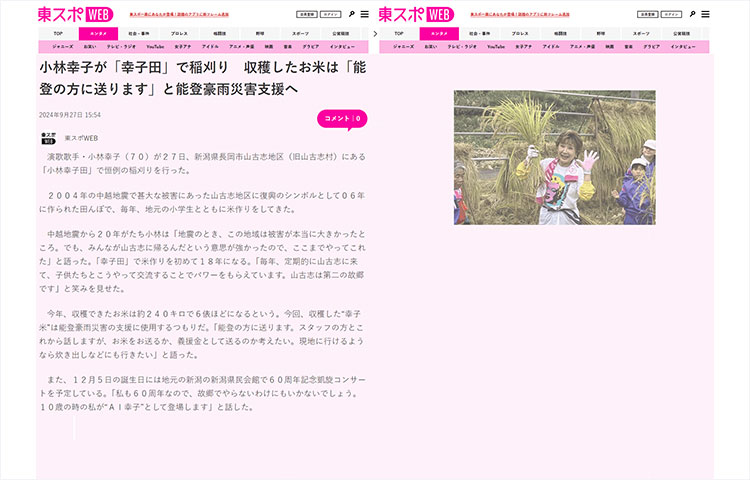
Task: Click the scroll arrow at the end of the left category bar
Action: (374, 33)
